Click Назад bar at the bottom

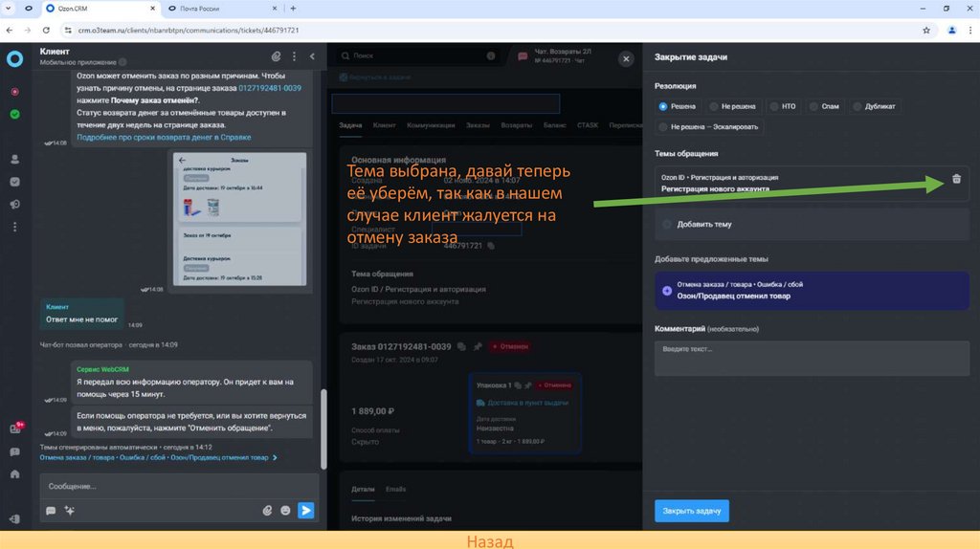(x=490, y=540)
